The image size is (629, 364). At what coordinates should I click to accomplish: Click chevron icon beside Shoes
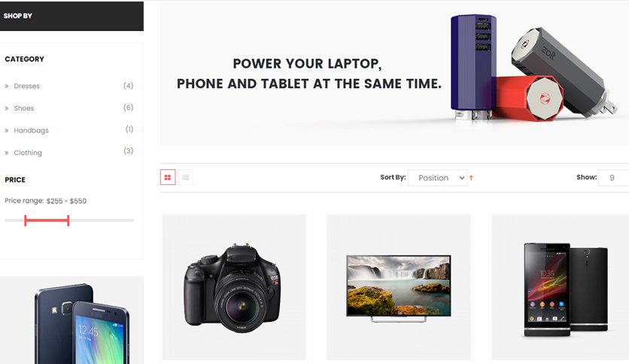pos(7,108)
